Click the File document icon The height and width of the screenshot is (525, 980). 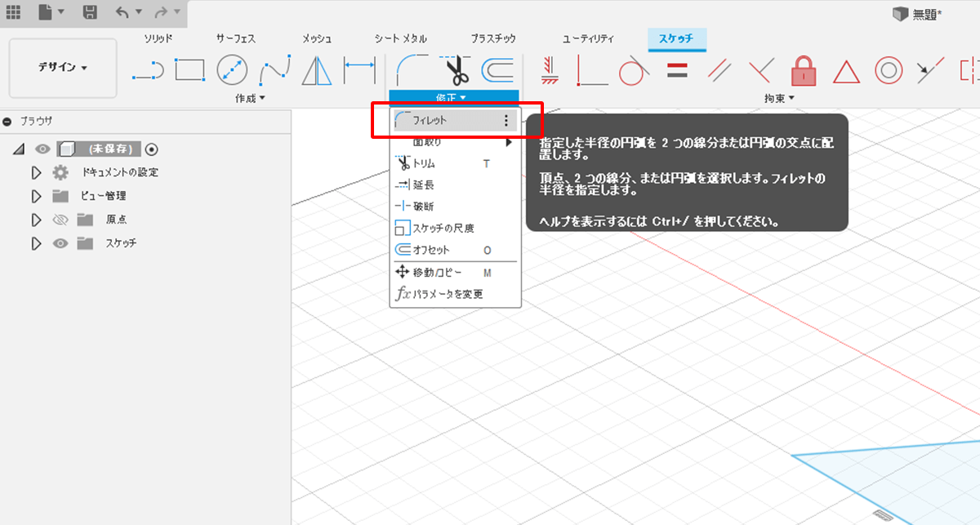tap(46, 12)
